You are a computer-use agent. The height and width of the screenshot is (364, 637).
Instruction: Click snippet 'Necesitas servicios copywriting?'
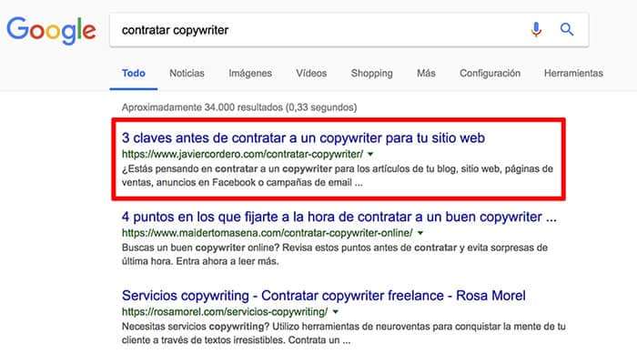coord(343,333)
